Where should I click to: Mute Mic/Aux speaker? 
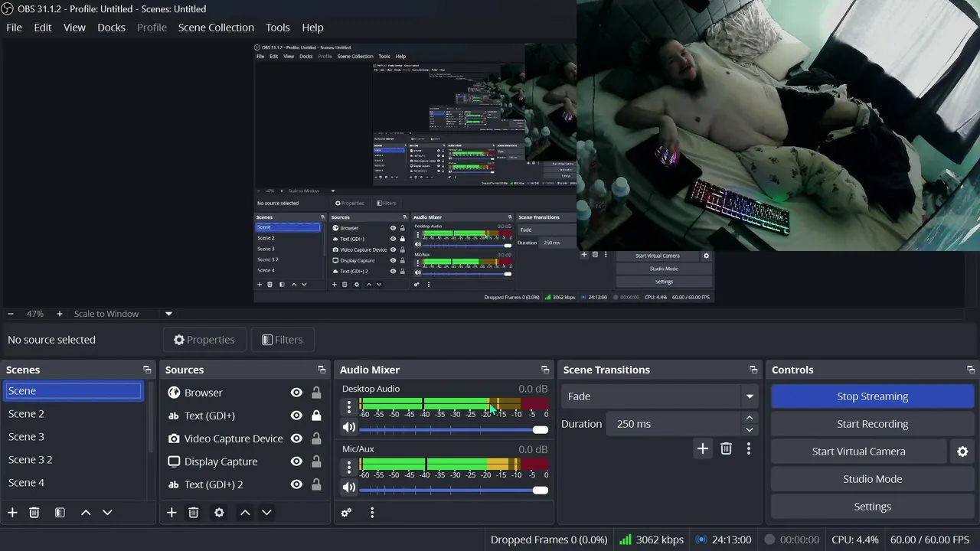pyautogui.click(x=349, y=487)
